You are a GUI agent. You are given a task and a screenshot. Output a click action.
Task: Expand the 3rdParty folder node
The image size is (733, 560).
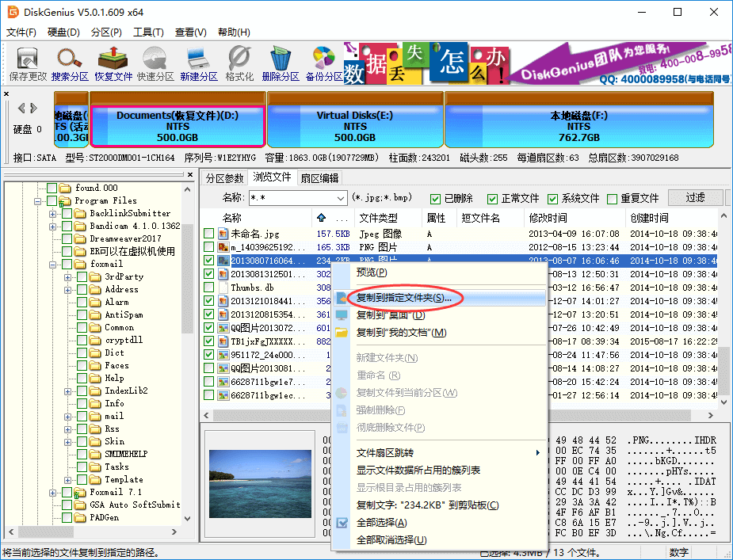68,277
